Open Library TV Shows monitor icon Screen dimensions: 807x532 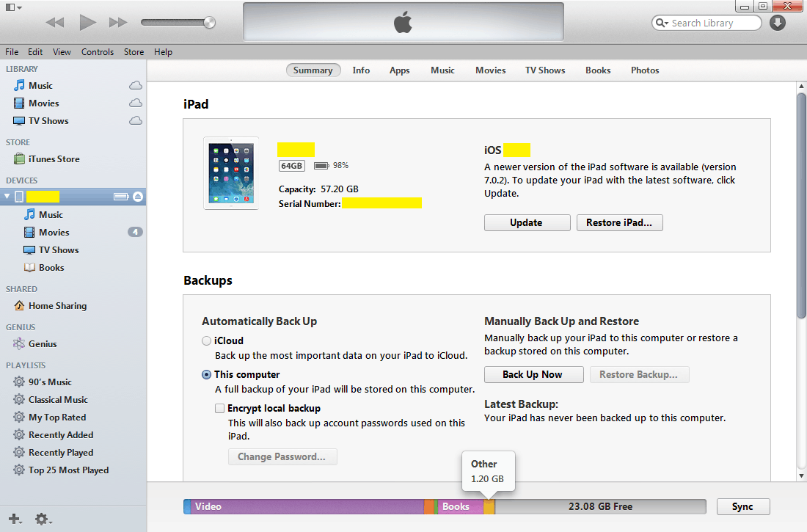[19, 121]
